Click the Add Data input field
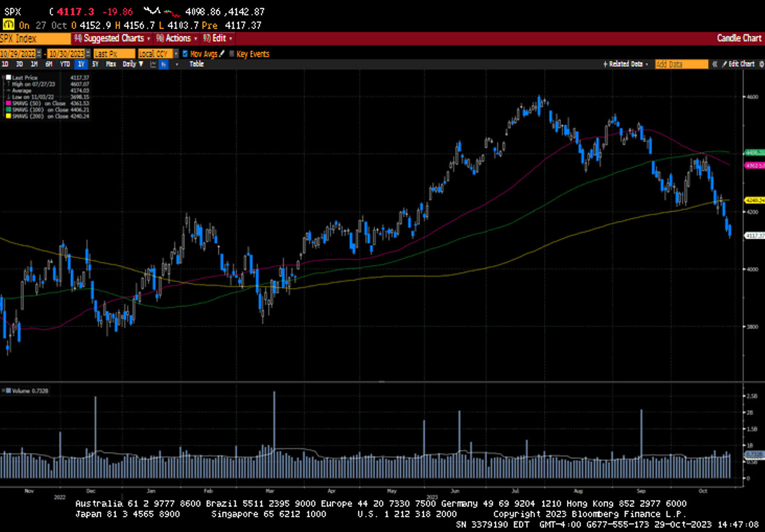Screen dimensions: 765x532 pyautogui.click(x=681, y=64)
